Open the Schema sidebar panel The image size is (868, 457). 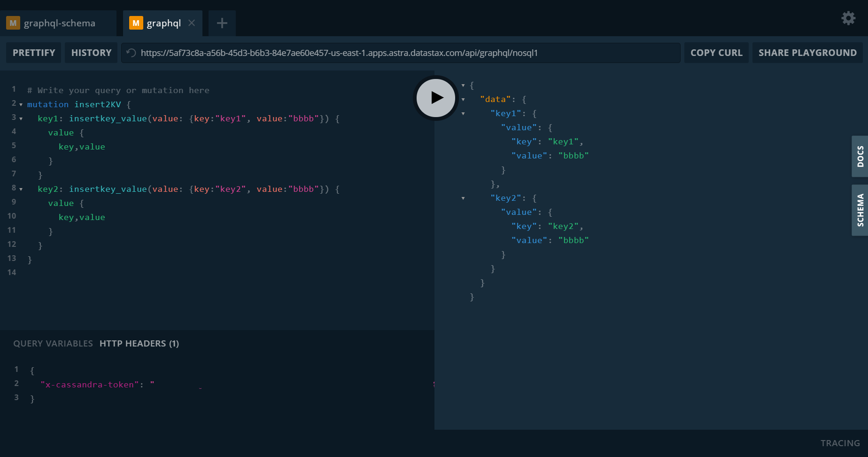[860, 210]
